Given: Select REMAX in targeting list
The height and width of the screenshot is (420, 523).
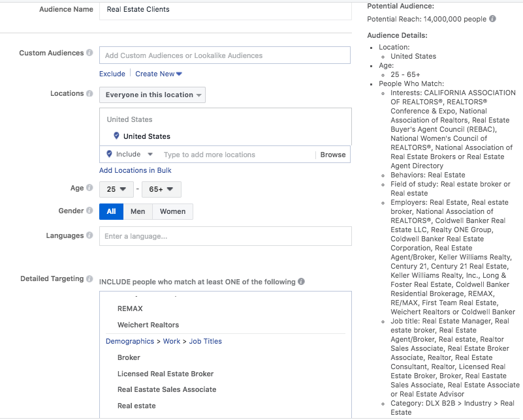Looking at the screenshot, I should (x=130, y=308).
